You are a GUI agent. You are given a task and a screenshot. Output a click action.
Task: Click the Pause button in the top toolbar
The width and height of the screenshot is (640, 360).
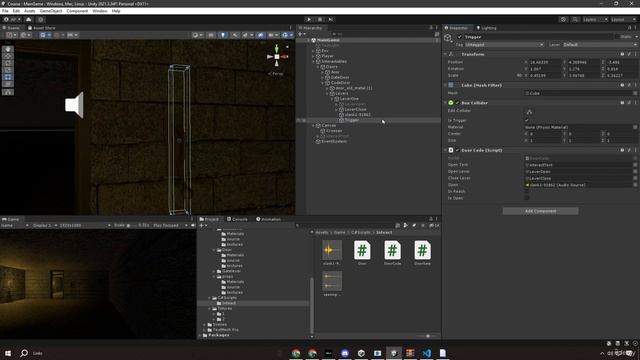[x=320, y=19]
